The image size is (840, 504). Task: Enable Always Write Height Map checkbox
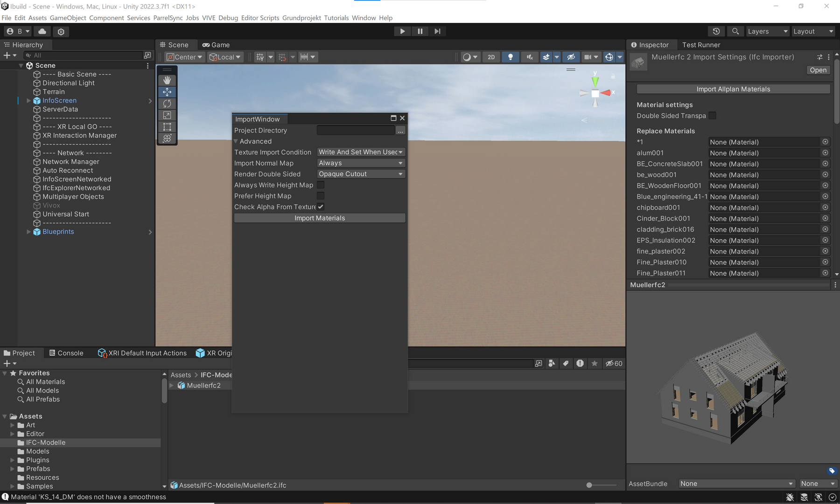(x=321, y=185)
